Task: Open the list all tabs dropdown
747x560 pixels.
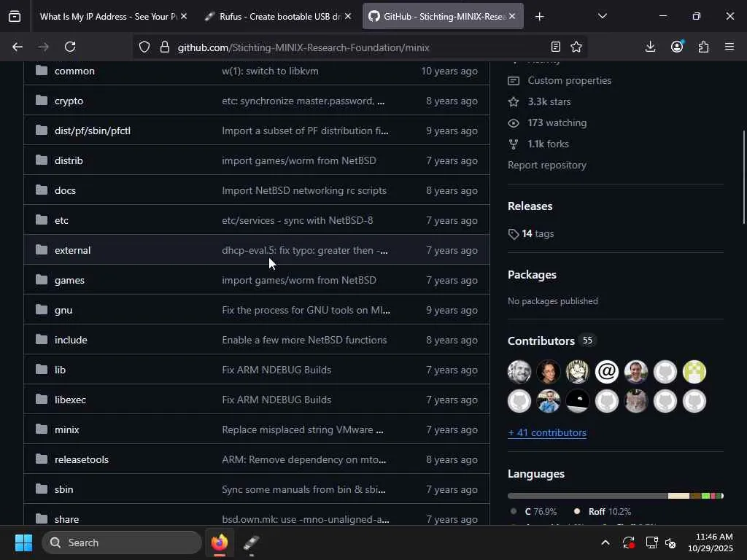Action: coord(602,16)
